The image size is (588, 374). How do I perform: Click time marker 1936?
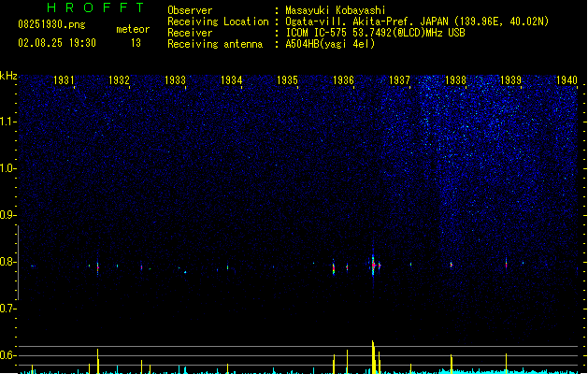(x=343, y=80)
